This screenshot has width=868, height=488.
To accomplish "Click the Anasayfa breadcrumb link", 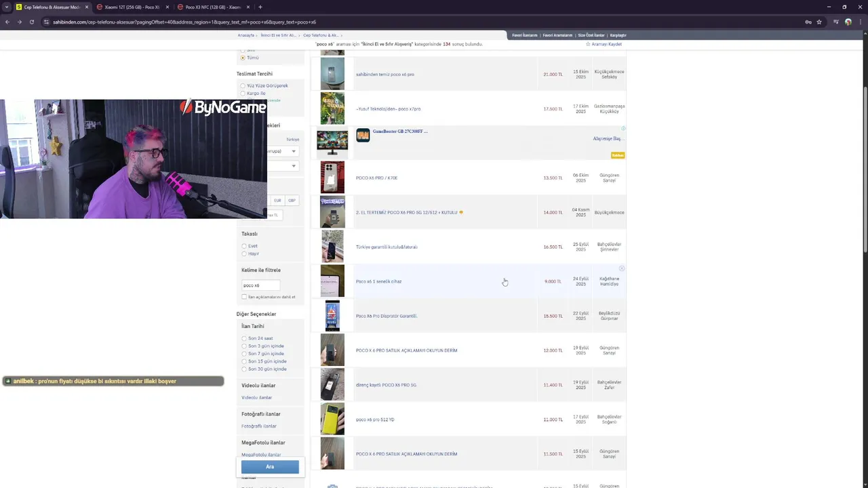I will (x=245, y=35).
